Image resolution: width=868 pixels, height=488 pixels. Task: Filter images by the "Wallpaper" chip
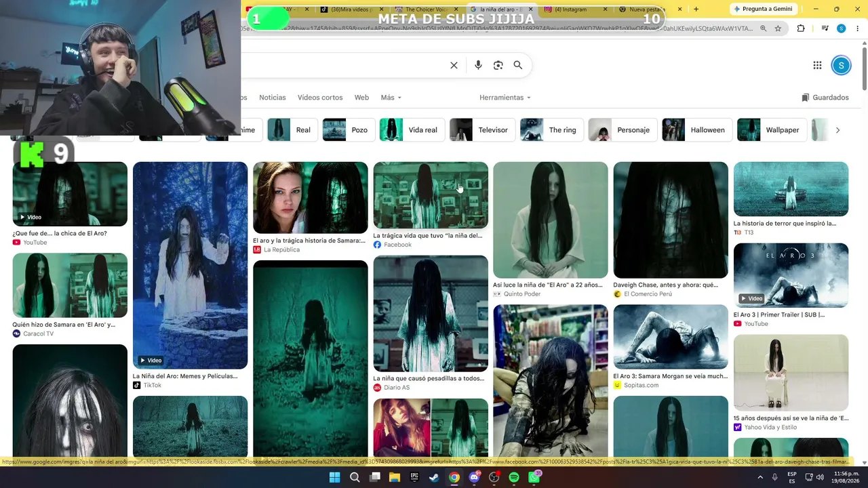[x=770, y=130]
